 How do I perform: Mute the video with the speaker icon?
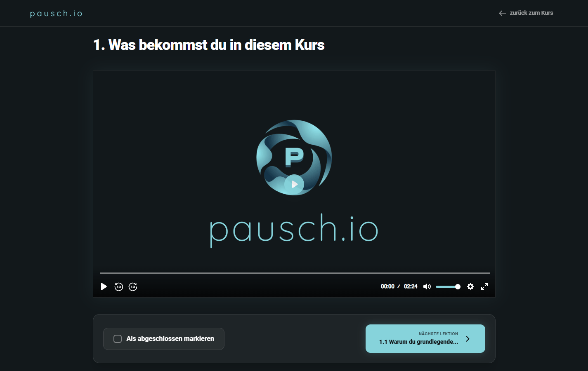tap(427, 286)
